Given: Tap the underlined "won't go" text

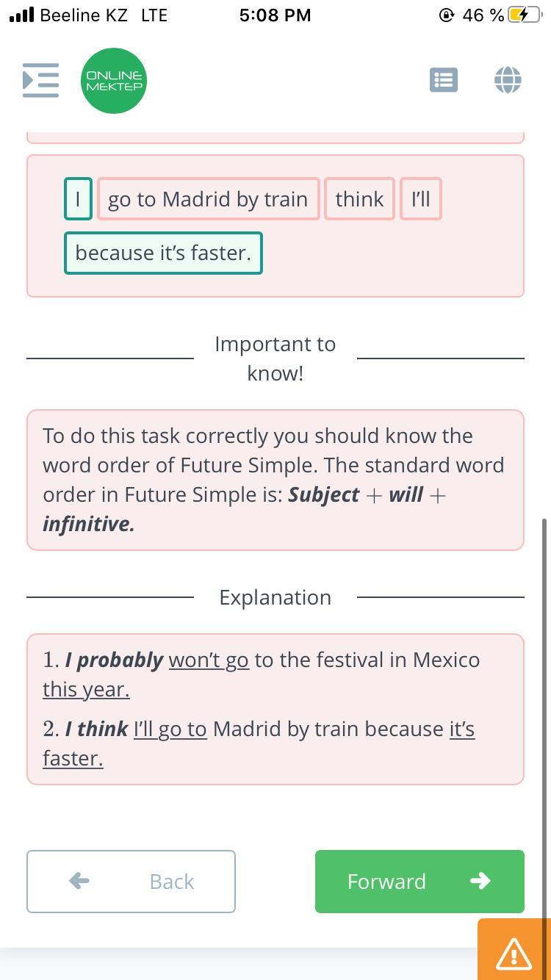Looking at the screenshot, I should (209, 660).
